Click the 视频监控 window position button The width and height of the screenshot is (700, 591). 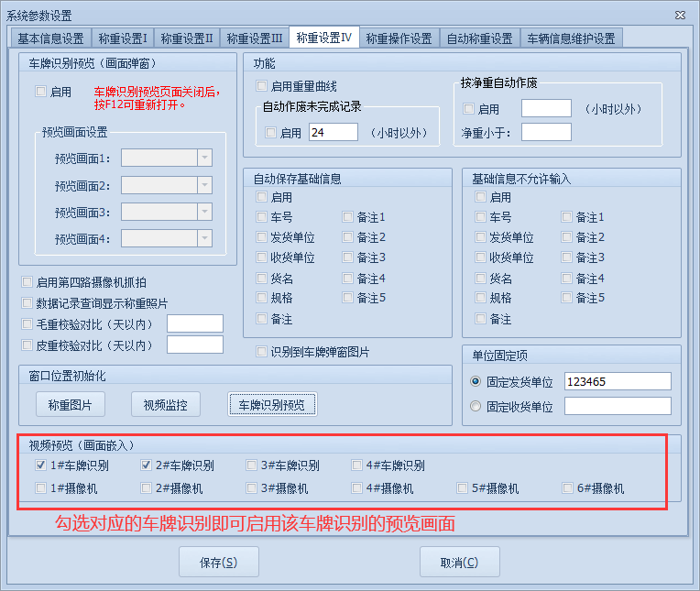(x=166, y=404)
